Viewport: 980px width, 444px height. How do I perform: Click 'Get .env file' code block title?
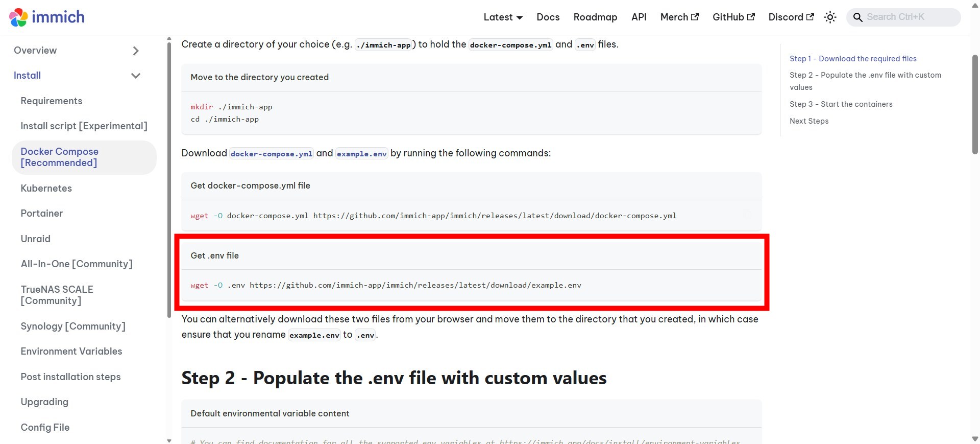pos(215,256)
